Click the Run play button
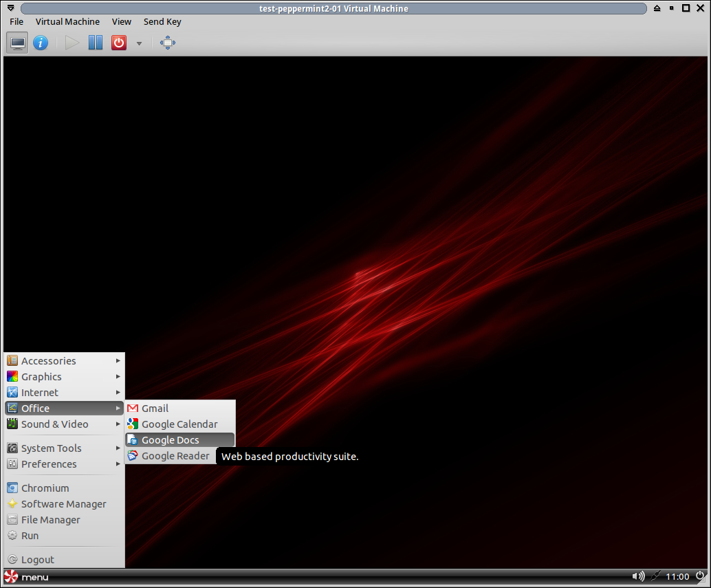Viewport: 711px width, 588px height. [x=72, y=43]
